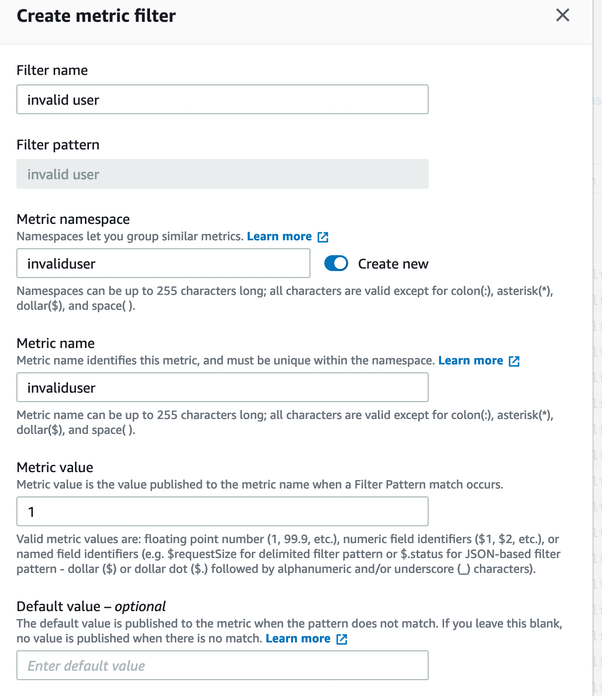Click the Enter default value field
602x700 pixels.
click(x=222, y=666)
